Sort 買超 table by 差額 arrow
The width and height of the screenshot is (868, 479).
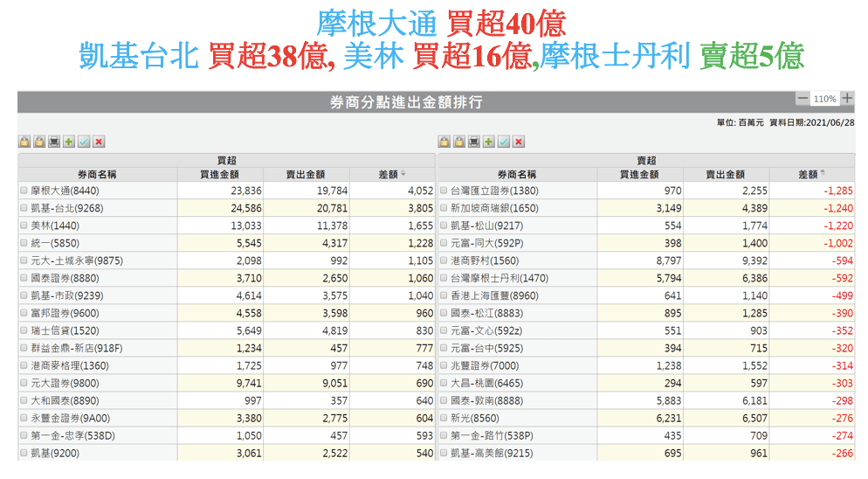coord(403,174)
